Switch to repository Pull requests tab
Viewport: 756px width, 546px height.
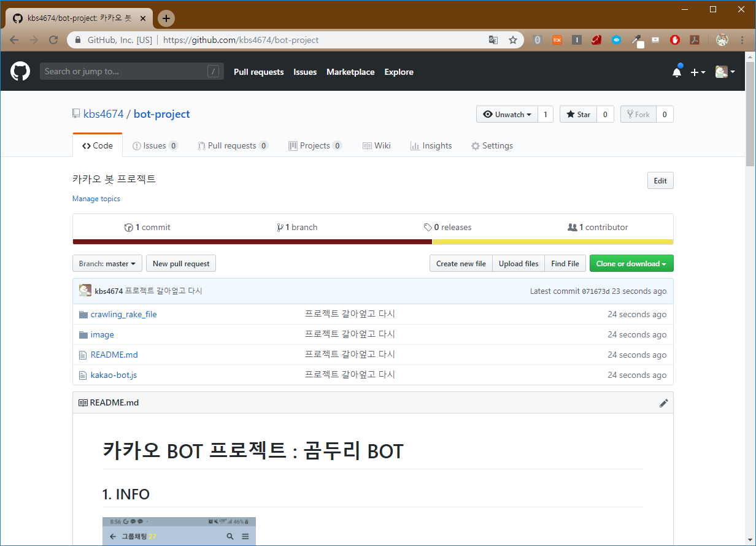(x=233, y=145)
